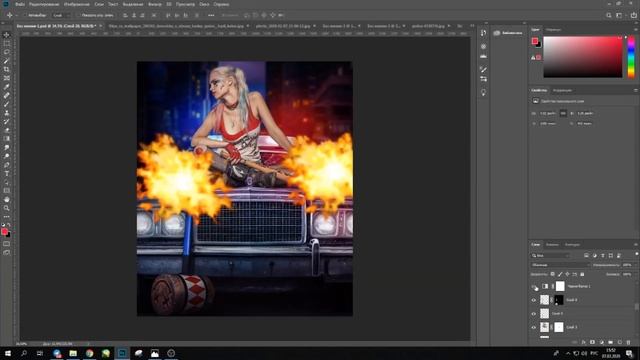Open the Фильтр menu

pyautogui.click(x=155, y=4)
